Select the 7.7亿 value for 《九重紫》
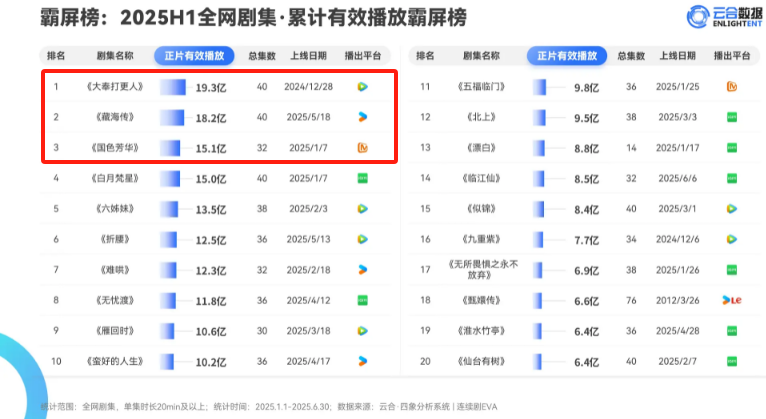 point(586,240)
